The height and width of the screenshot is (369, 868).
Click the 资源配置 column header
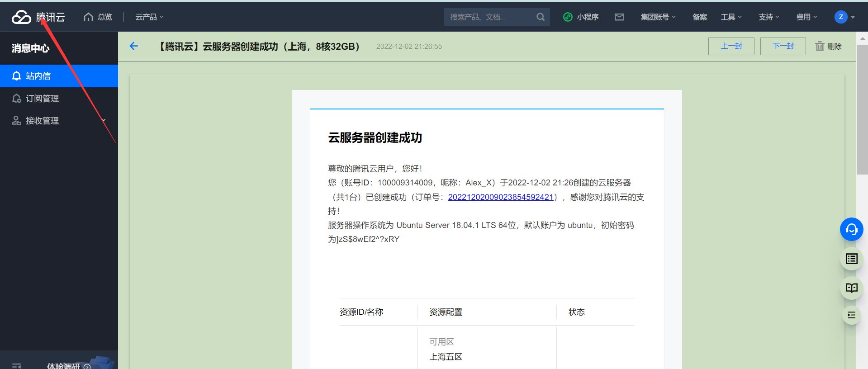446,312
